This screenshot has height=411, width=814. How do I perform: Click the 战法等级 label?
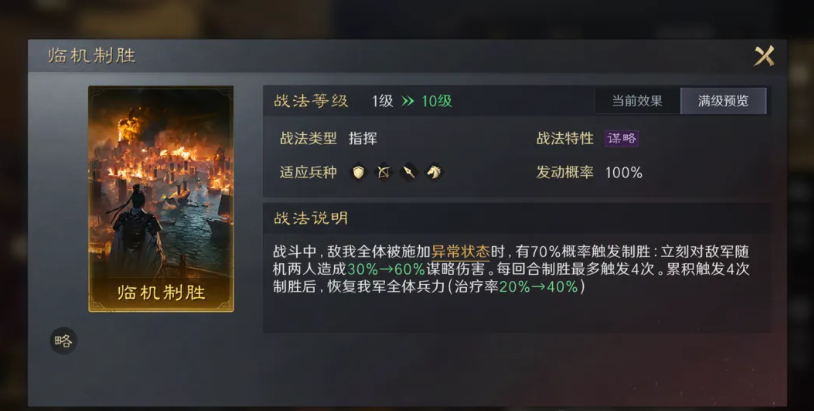click(311, 101)
